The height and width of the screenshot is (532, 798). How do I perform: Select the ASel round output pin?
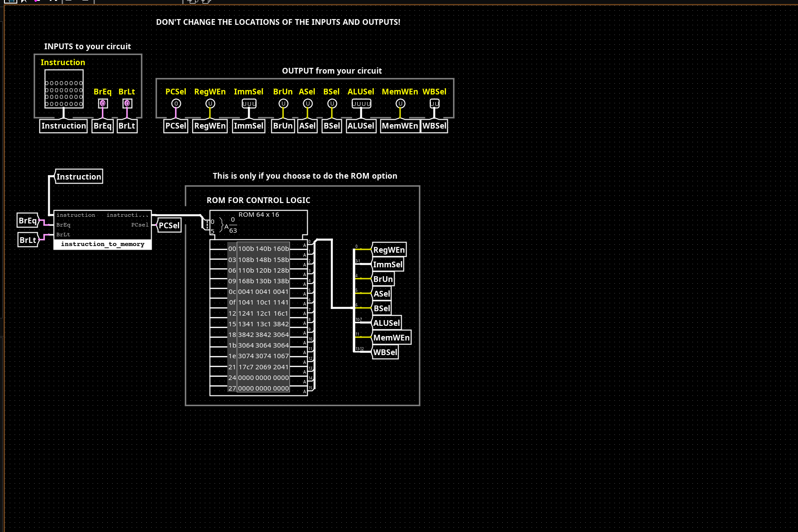coord(308,103)
